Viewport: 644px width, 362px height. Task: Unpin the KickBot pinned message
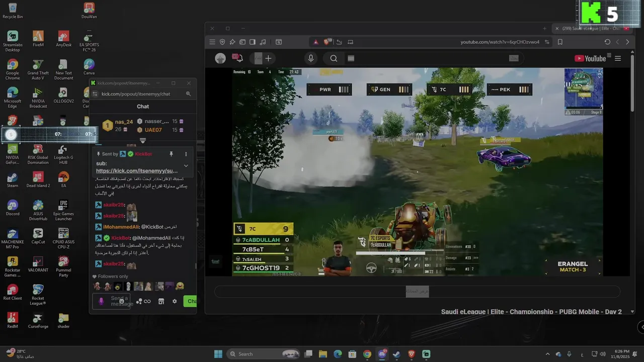pos(171,154)
